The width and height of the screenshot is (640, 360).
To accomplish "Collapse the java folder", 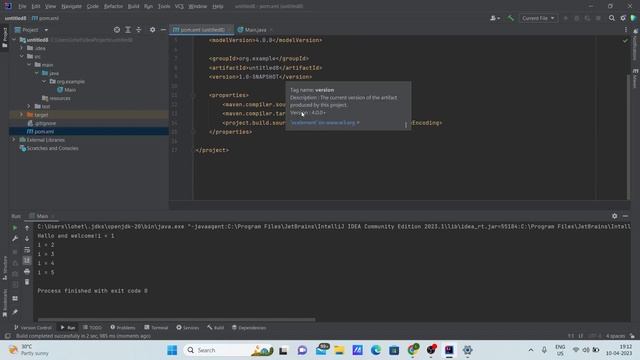I will [x=37, y=73].
